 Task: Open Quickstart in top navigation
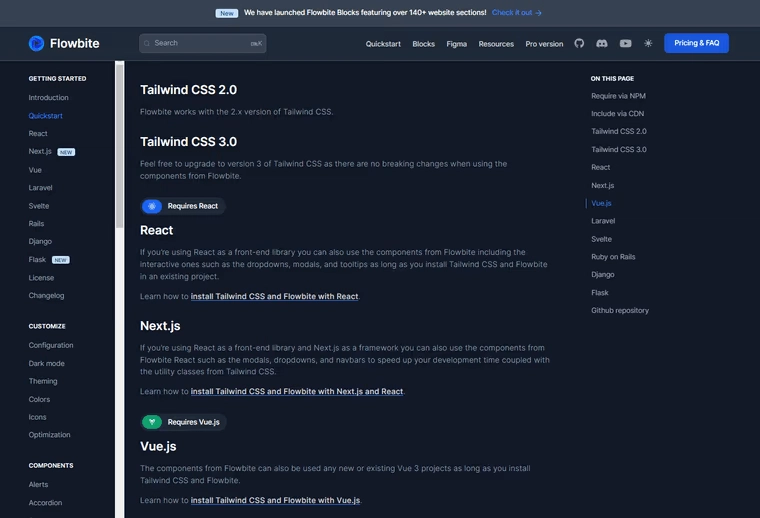coord(383,44)
